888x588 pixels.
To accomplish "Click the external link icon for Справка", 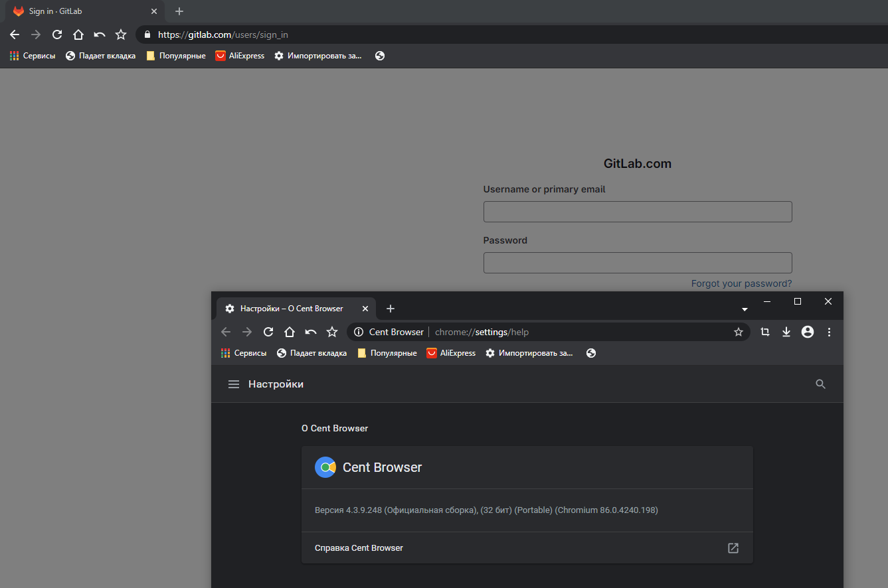I will pos(733,548).
